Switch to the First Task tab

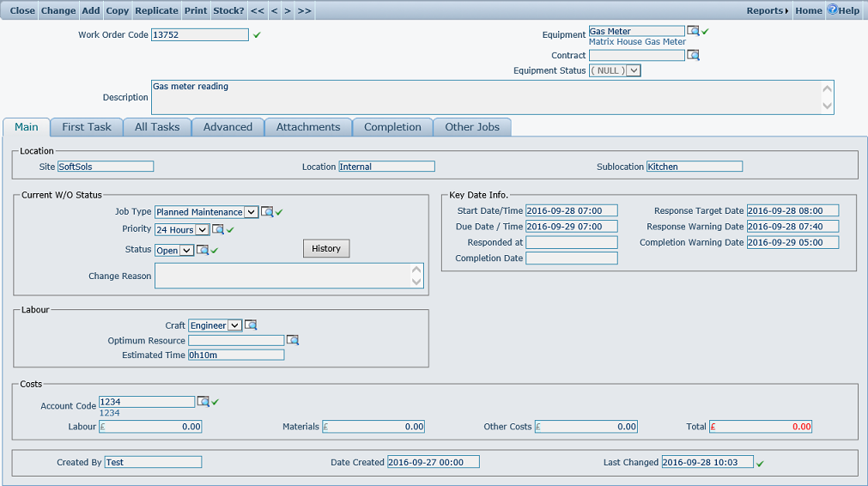(x=87, y=127)
